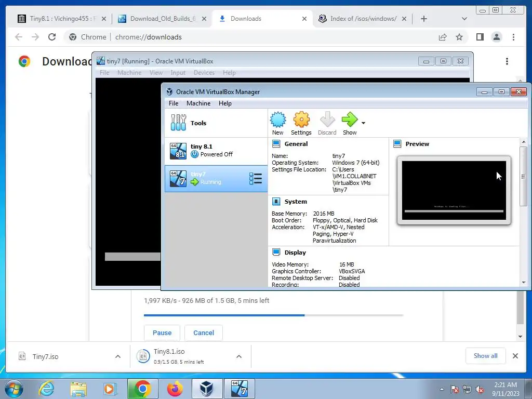Screen dimensions: 532x399
Task: Switch to Index of /isos/windows/ tab
Action: click(x=362, y=19)
